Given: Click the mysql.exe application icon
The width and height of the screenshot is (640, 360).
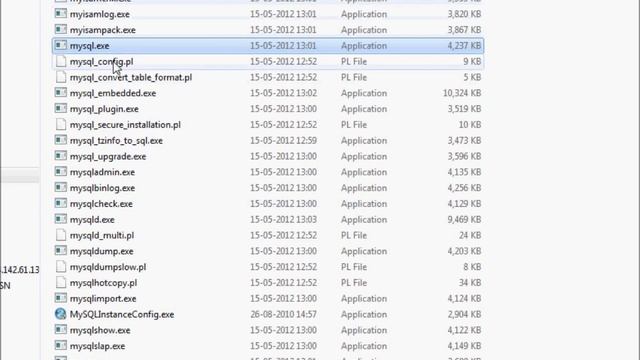Looking at the screenshot, I should 60,45.
